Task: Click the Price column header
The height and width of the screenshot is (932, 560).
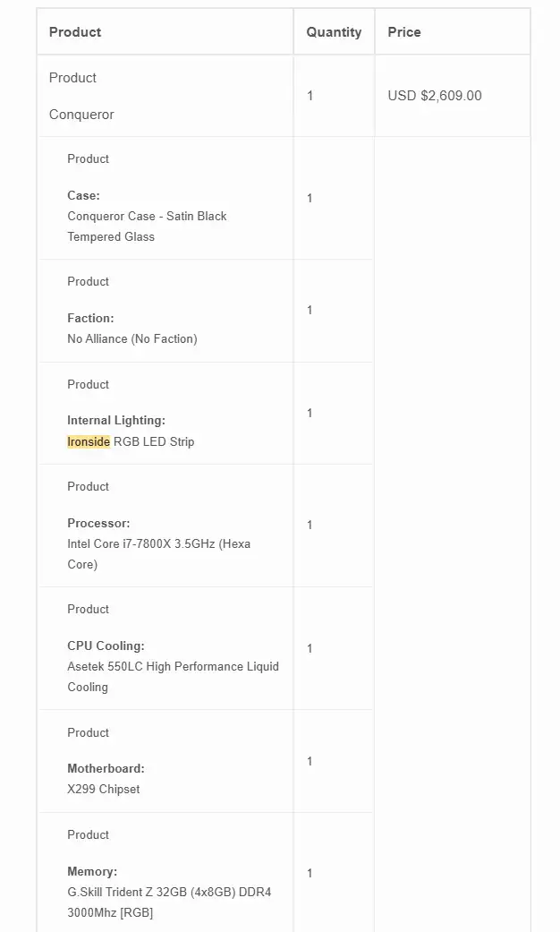Action: [403, 32]
